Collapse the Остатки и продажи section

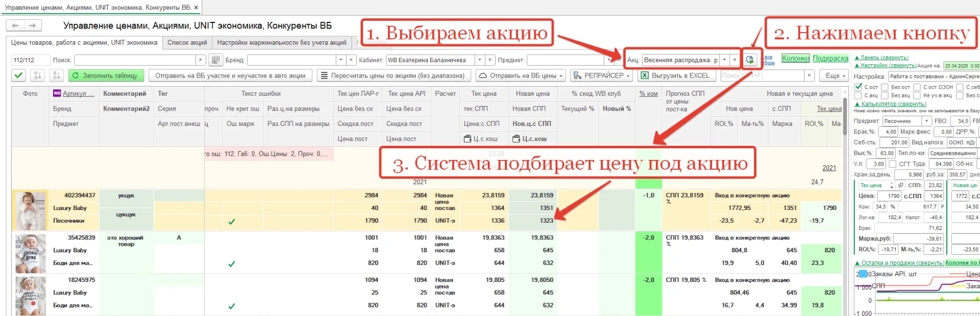(899, 263)
